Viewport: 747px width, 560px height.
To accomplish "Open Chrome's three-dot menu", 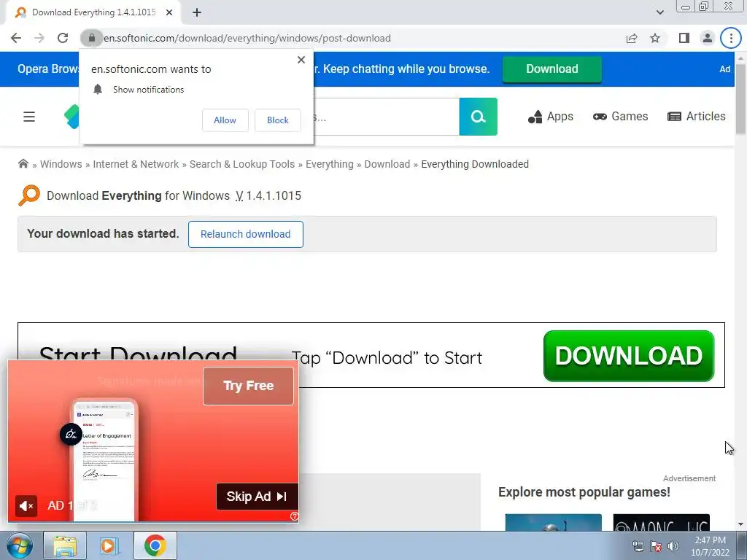I will point(731,38).
